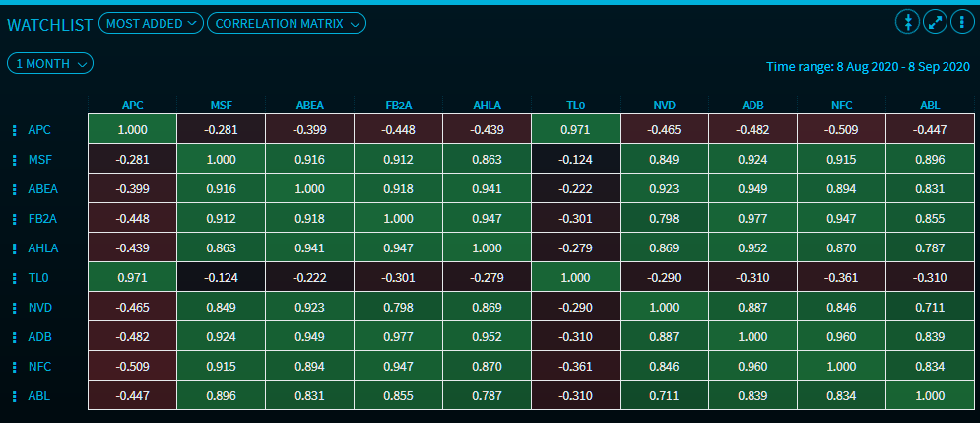980x423 pixels.
Task: Click the collapse widget icon
Action: 906,22
